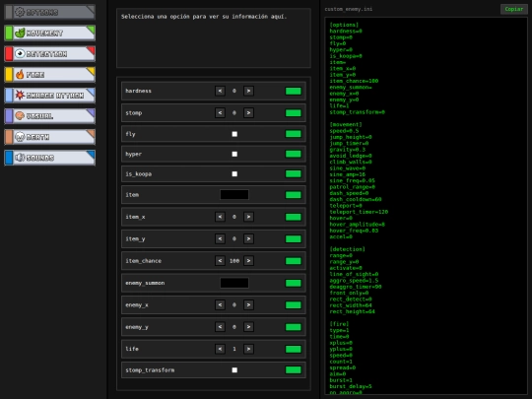The width and height of the screenshot is (532, 399).
Task: Click the hardness option label
Action: [x=139, y=91]
